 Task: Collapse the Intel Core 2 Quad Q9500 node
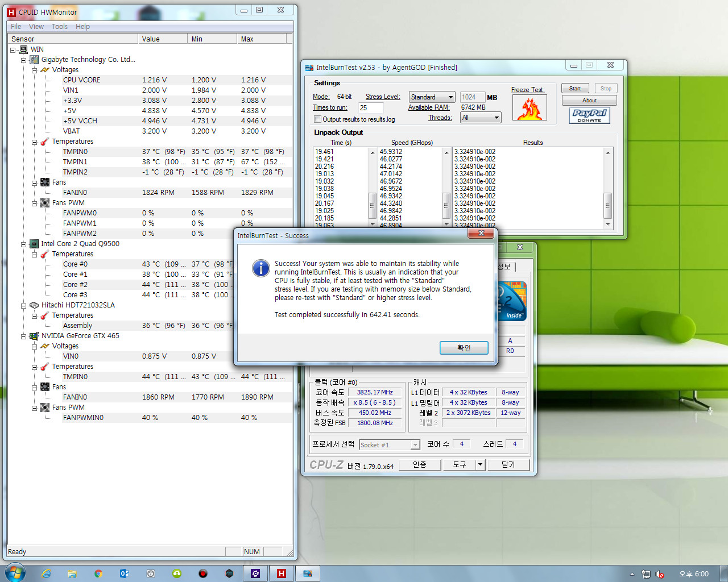coord(24,244)
